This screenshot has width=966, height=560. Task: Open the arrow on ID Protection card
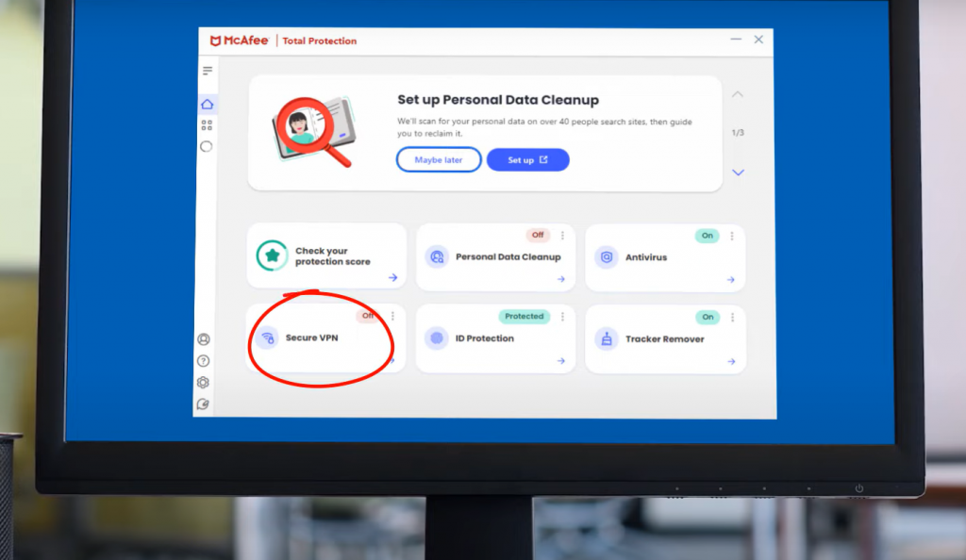tap(560, 361)
